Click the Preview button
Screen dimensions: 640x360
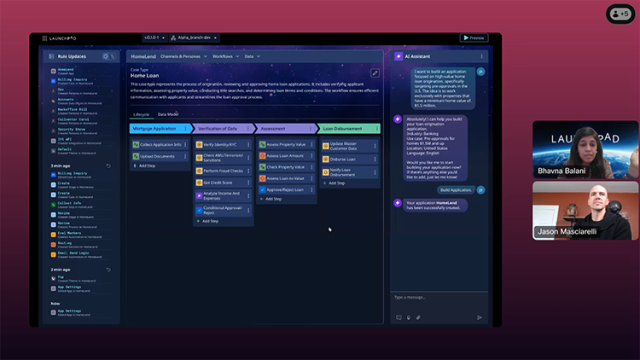coord(474,38)
